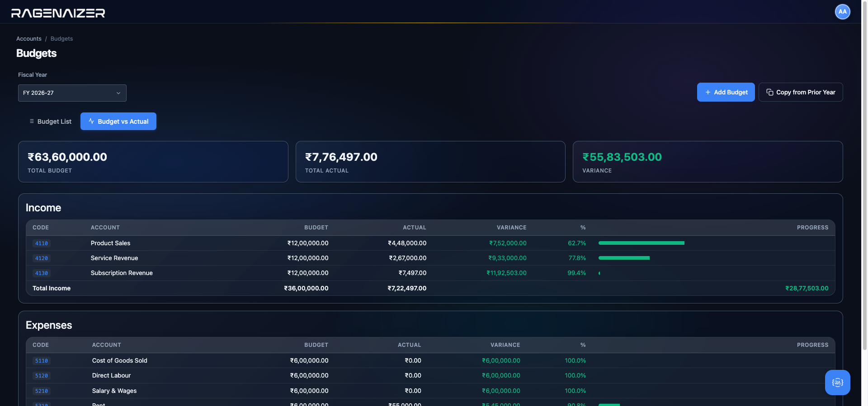Click Subscription Revenue progress bar

[x=599, y=273]
